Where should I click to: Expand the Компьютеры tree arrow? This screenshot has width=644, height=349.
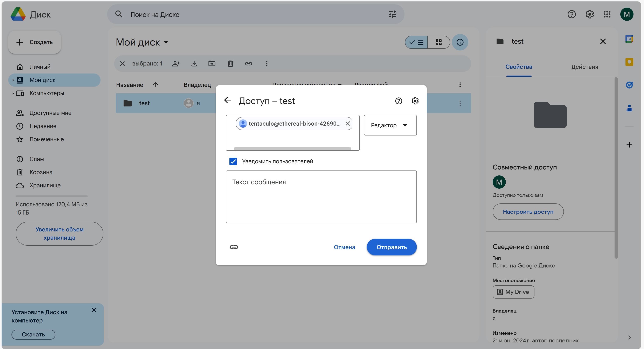13,93
